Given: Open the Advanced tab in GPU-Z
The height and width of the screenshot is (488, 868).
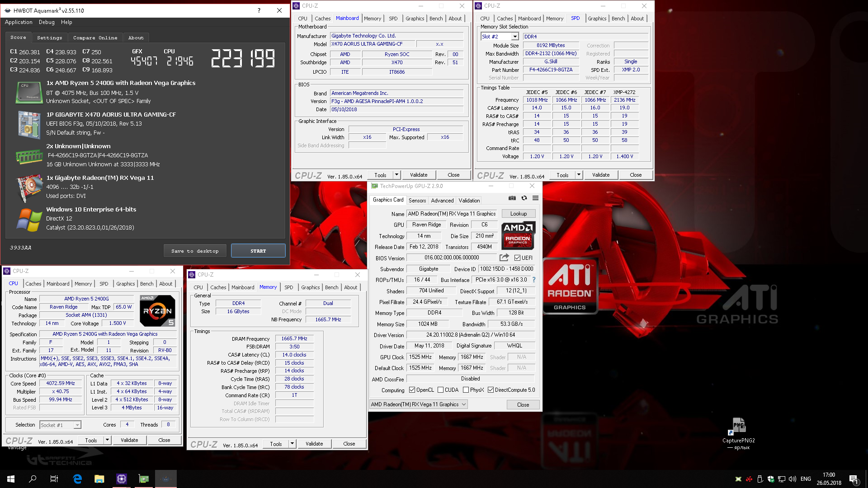Looking at the screenshot, I should point(442,201).
